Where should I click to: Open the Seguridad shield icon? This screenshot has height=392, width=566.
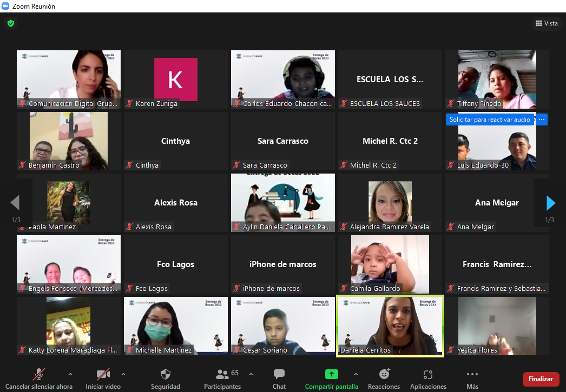click(166, 374)
